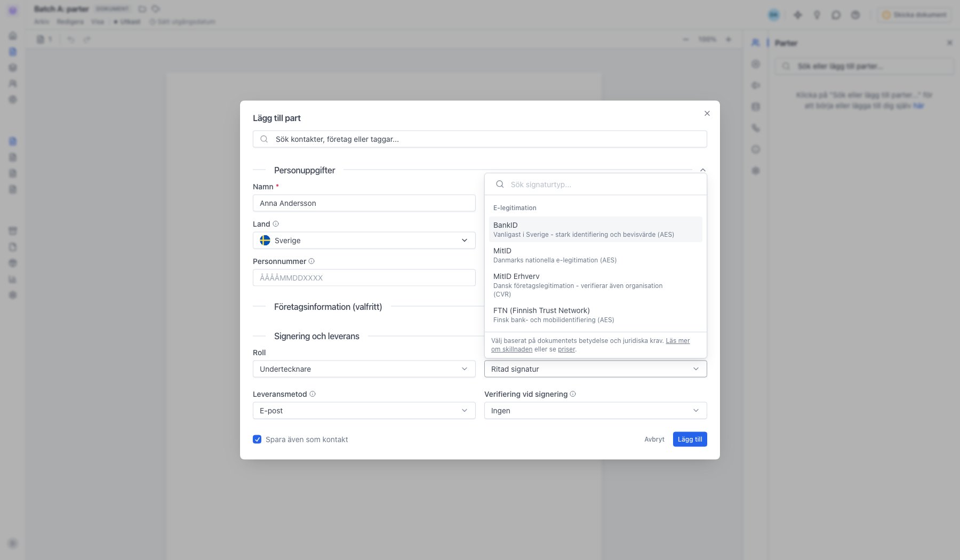Click the Swedish flag icon in Land
Viewport: 960px width, 560px height.
tap(265, 241)
